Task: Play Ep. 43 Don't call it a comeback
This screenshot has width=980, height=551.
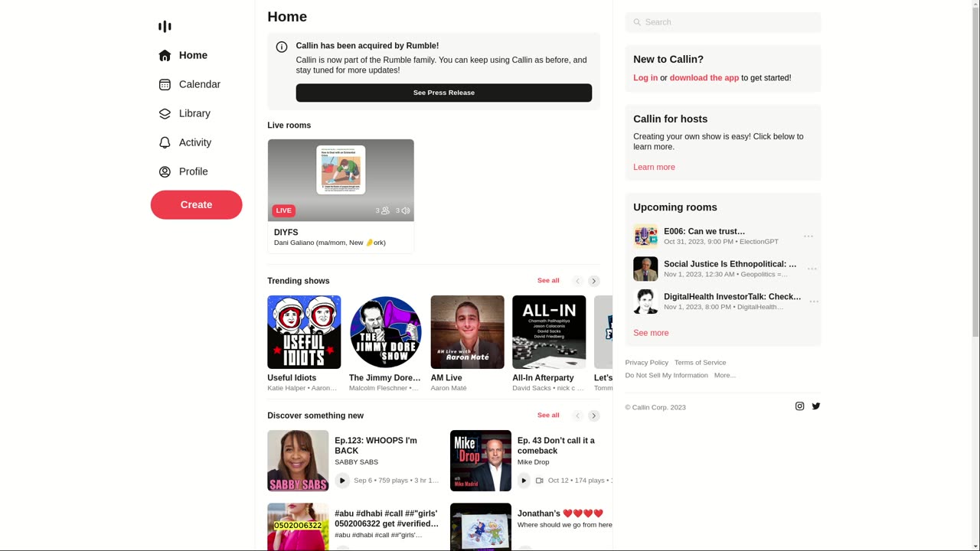Action: (x=524, y=481)
